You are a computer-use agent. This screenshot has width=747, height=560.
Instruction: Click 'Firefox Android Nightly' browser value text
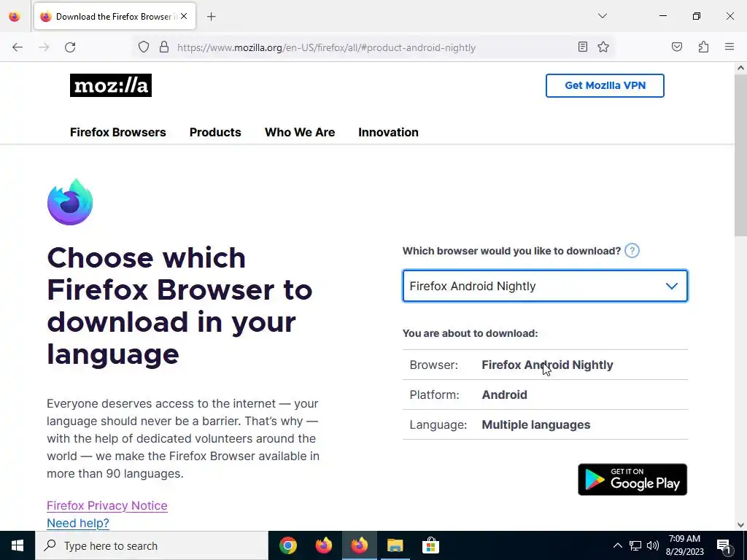547,365
